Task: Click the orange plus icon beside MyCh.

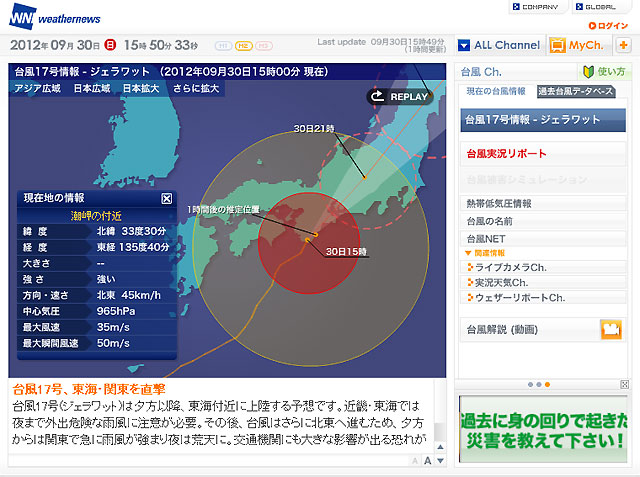Action: [x=622, y=45]
